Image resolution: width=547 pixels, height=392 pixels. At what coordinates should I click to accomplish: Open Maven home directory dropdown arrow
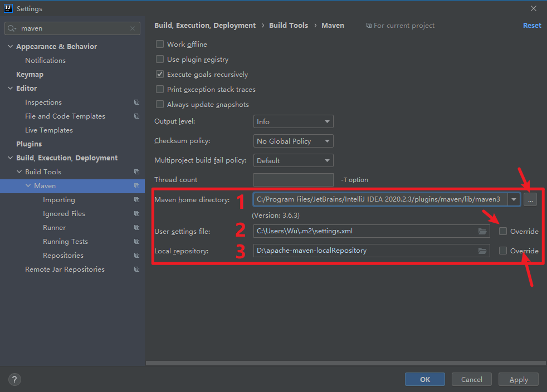pos(514,199)
